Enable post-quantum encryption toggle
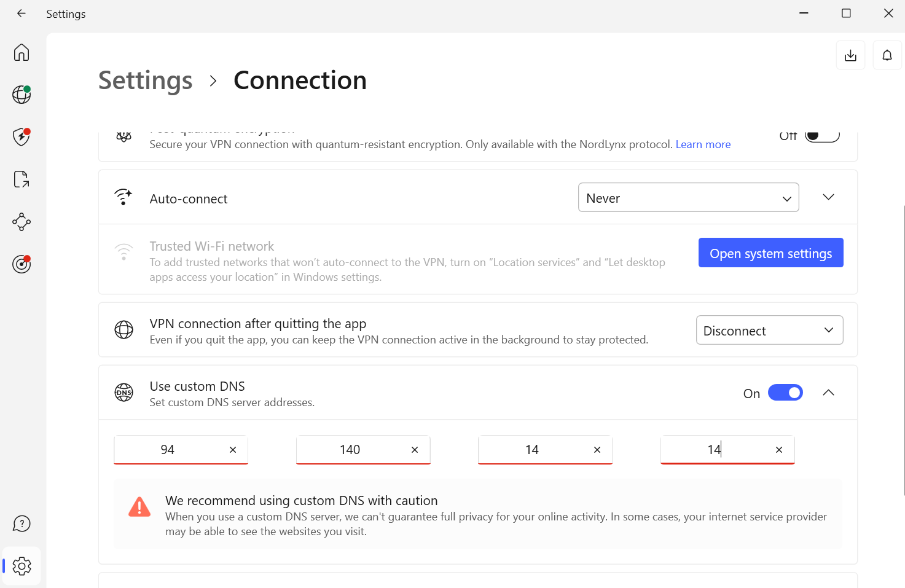Image resolution: width=905 pixels, height=588 pixels. [822, 136]
